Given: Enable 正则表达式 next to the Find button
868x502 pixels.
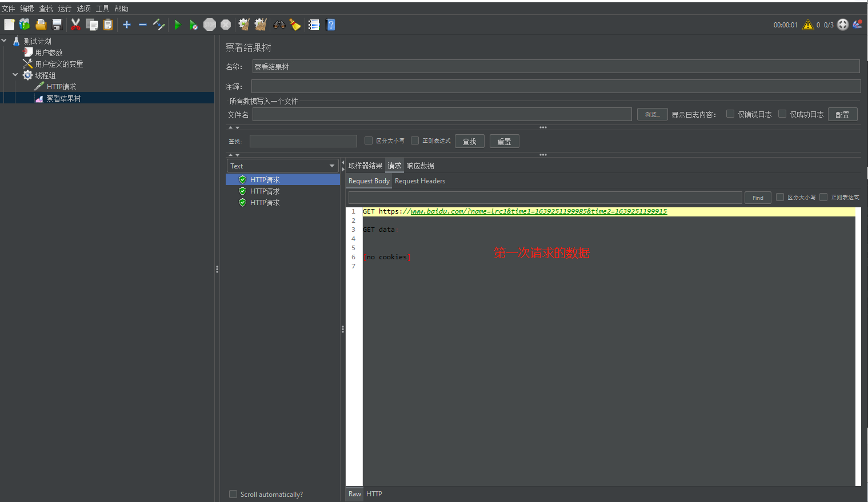Looking at the screenshot, I should point(823,197).
